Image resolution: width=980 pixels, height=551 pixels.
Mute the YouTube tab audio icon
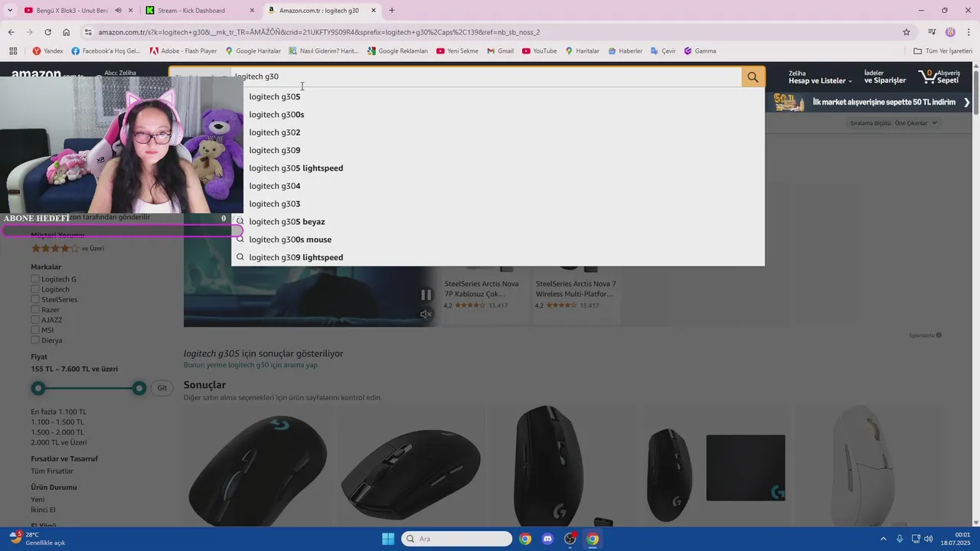point(118,11)
